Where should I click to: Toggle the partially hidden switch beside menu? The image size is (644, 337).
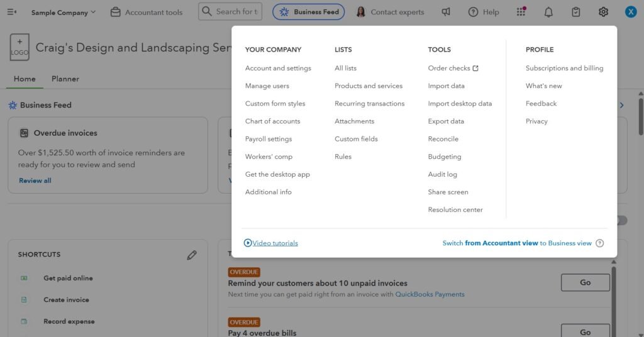tap(622, 220)
